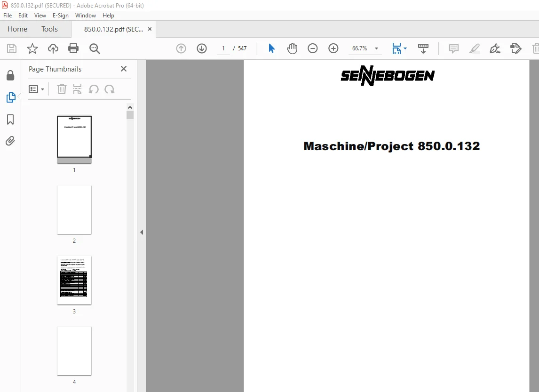The image size is (539, 392).
Task: Go to previous page arrow
Action: (181, 48)
